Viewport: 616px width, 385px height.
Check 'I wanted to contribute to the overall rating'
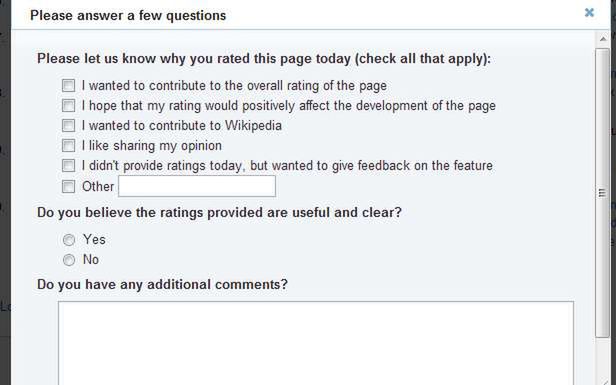click(x=68, y=85)
